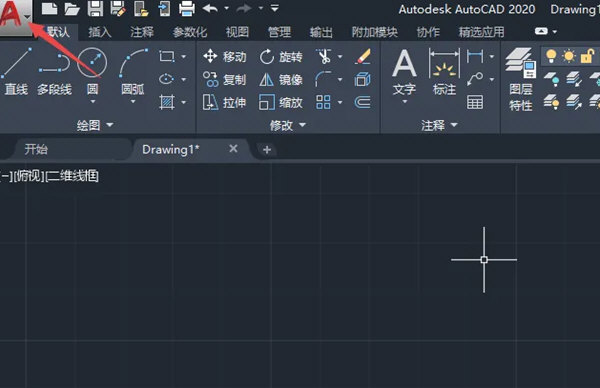
Task: Select the 拉伸 stretch tool
Action: [x=225, y=103]
